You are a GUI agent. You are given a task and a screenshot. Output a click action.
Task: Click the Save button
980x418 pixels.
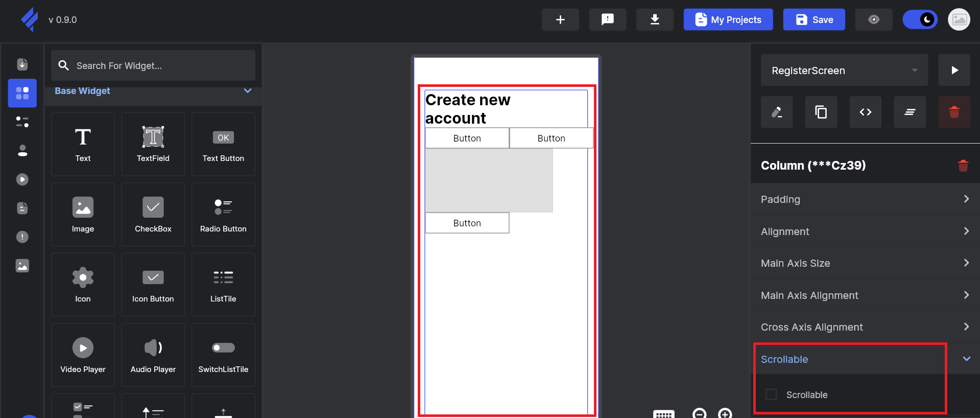[814, 19]
